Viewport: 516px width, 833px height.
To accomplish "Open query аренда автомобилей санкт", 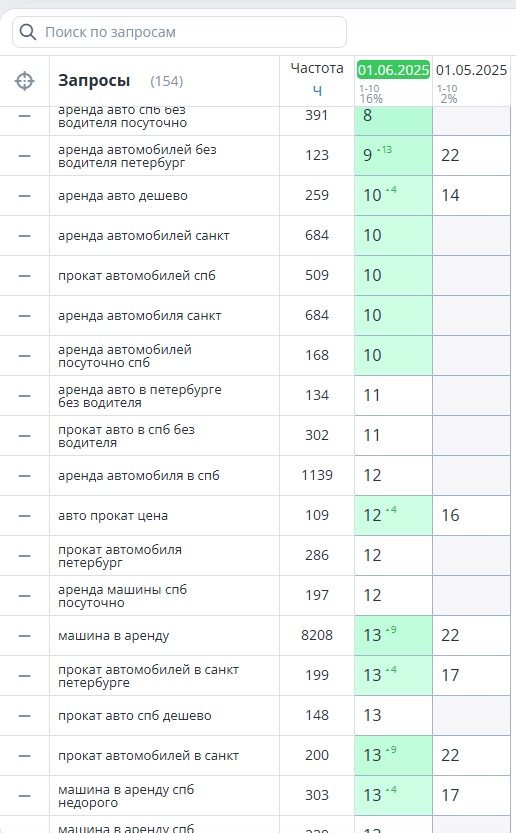I will coord(143,235).
